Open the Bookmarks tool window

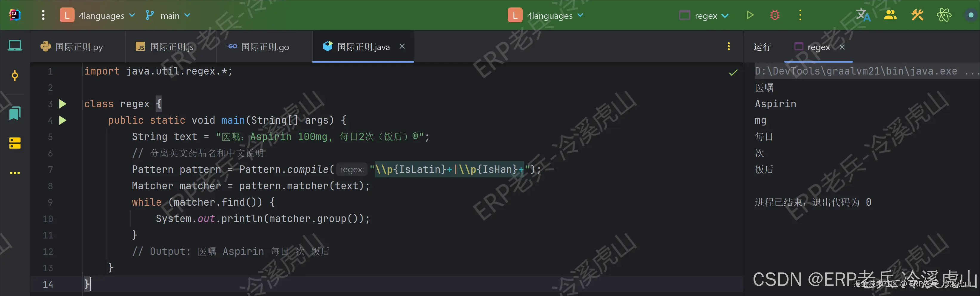pyautogui.click(x=15, y=113)
